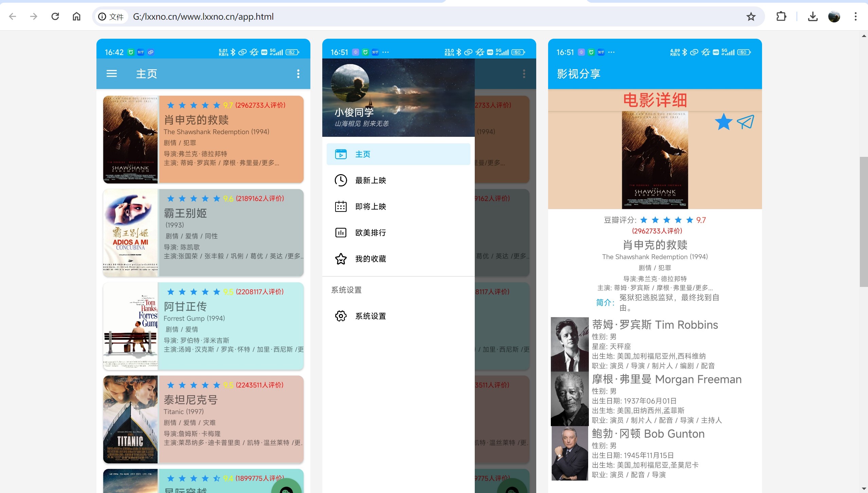Open the browser extensions puzzle icon
The image size is (868, 493).
781,16
